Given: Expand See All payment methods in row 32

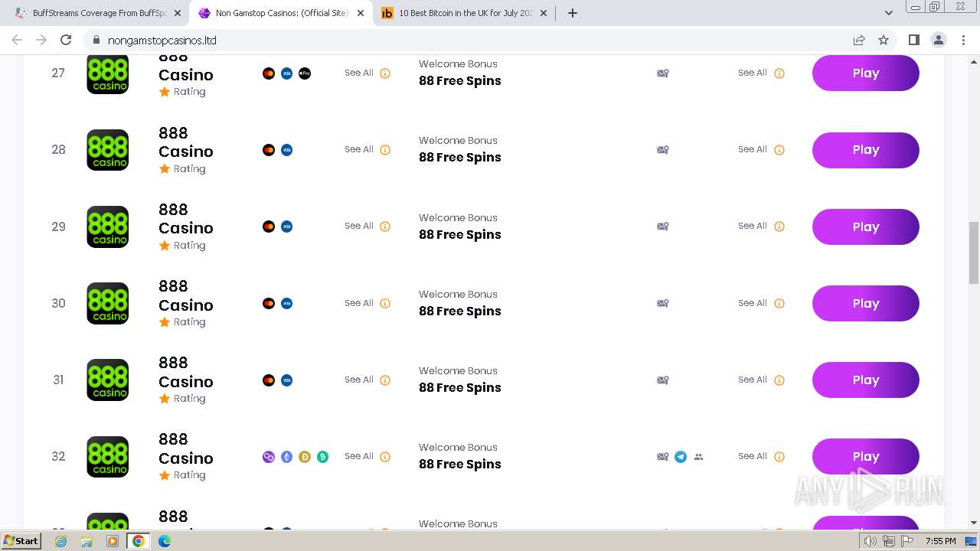Looking at the screenshot, I should [359, 456].
